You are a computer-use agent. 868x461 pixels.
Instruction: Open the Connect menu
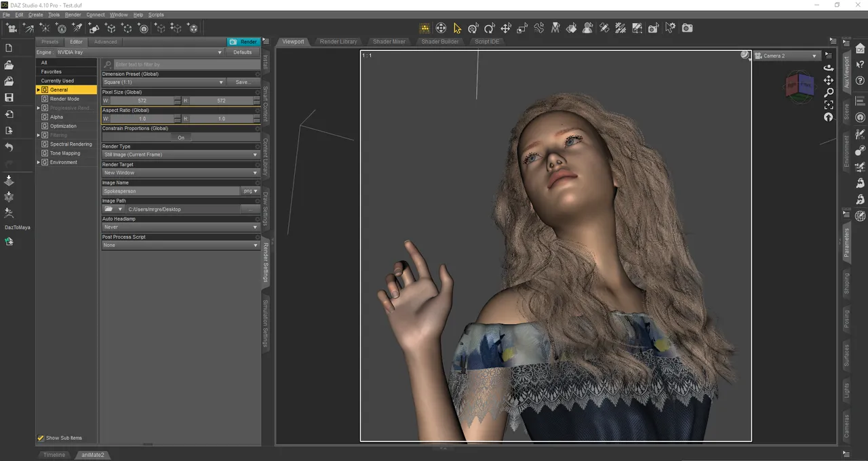pos(96,14)
